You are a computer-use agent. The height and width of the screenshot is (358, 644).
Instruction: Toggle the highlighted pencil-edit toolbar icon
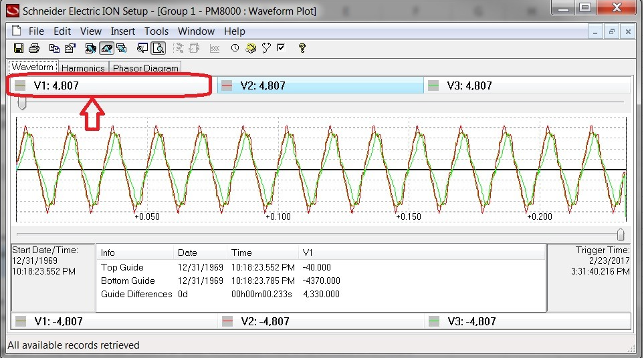click(x=106, y=48)
